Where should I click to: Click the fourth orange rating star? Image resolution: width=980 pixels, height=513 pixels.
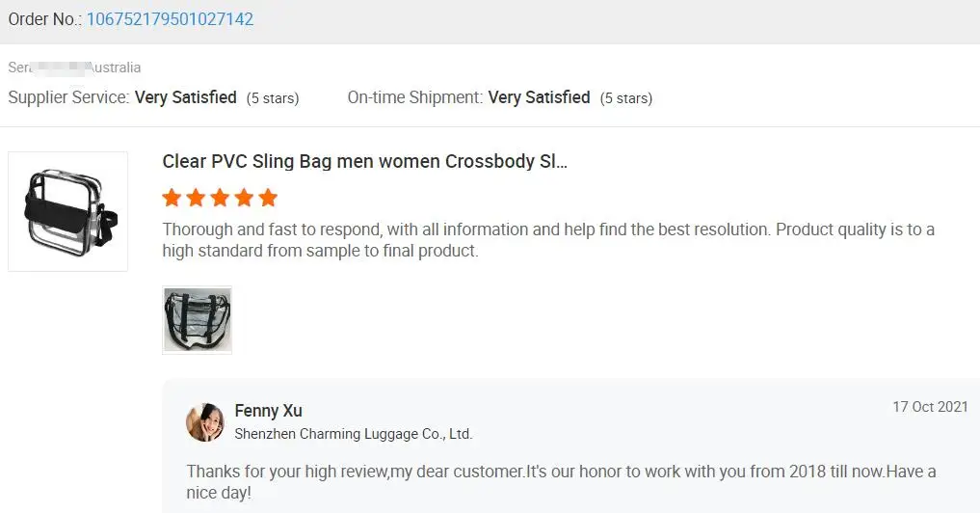pyautogui.click(x=244, y=199)
